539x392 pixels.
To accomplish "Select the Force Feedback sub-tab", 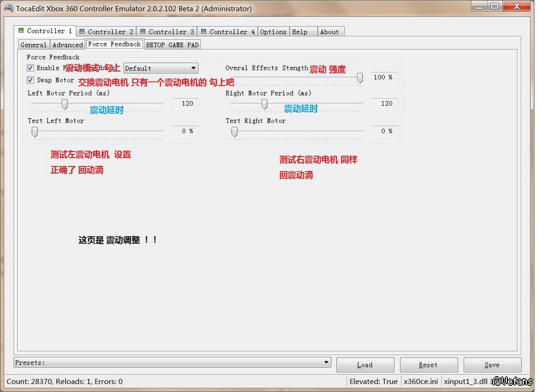I will pos(114,44).
